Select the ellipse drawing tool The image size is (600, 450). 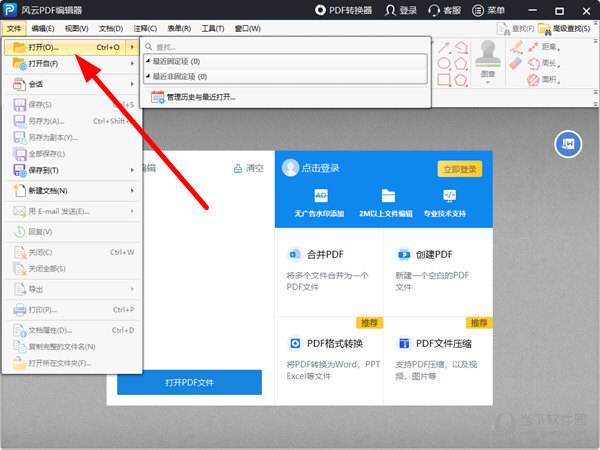pyautogui.click(x=443, y=64)
